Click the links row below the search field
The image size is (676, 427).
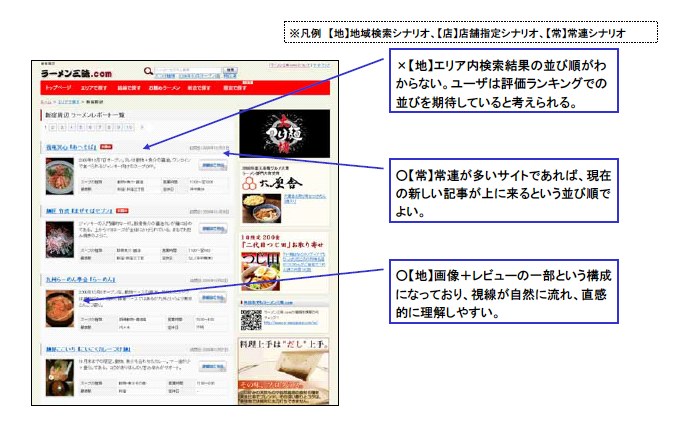point(196,75)
